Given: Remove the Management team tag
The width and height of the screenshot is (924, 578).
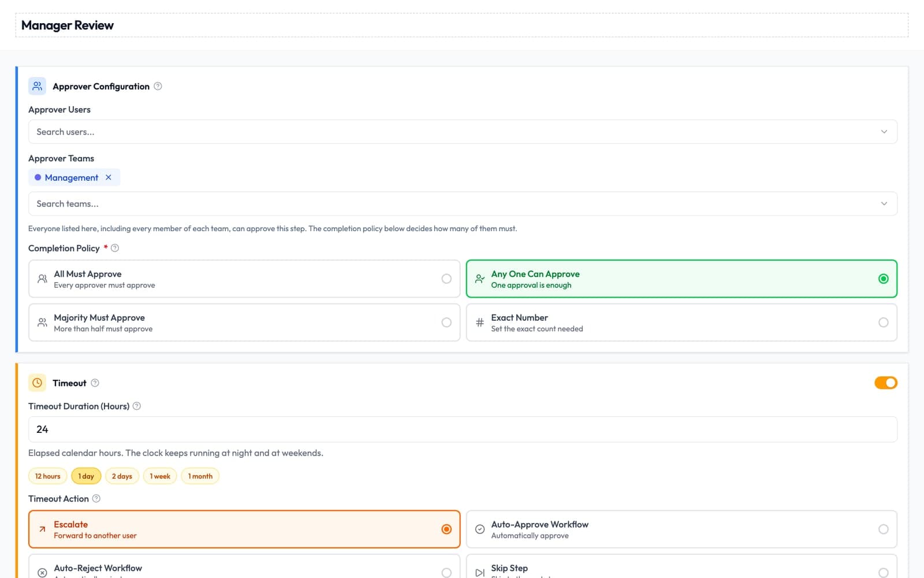Looking at the screenshot, I should pos(109,177).
